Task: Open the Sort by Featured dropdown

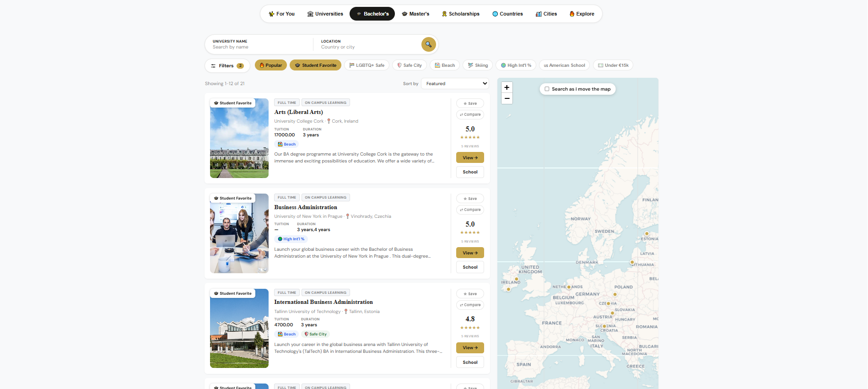Action: [x=455, y=84]
